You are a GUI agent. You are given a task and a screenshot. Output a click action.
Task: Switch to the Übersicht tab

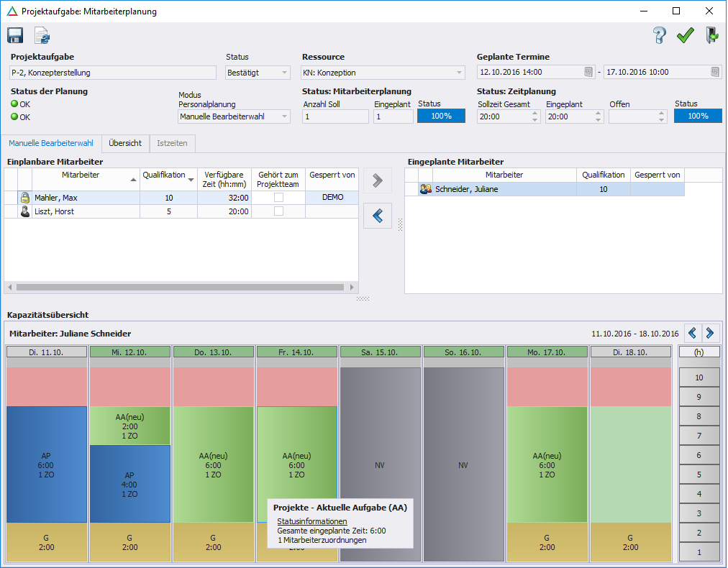[125, 143]
